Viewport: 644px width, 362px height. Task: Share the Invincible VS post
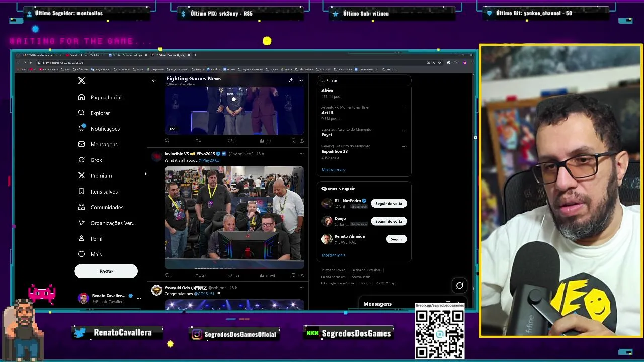pos(301,276)
